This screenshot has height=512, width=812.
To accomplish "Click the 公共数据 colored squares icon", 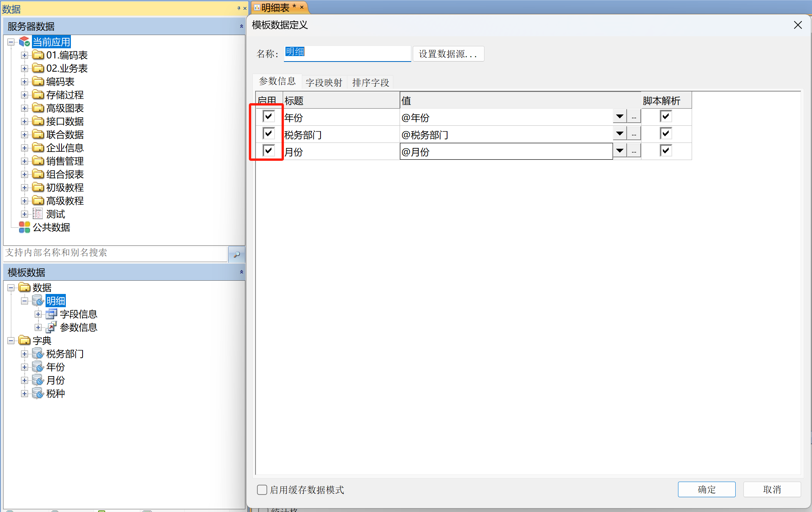I will pos(25,227).
